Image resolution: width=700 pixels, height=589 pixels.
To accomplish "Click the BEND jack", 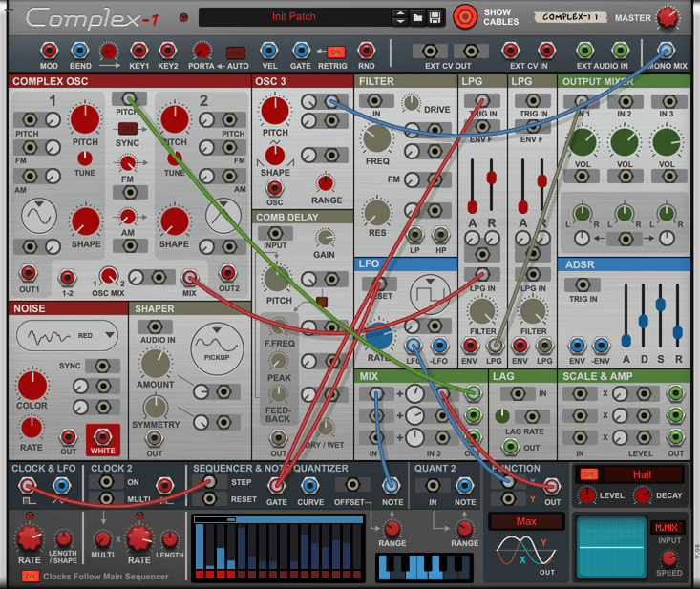I will click(80, 52).
